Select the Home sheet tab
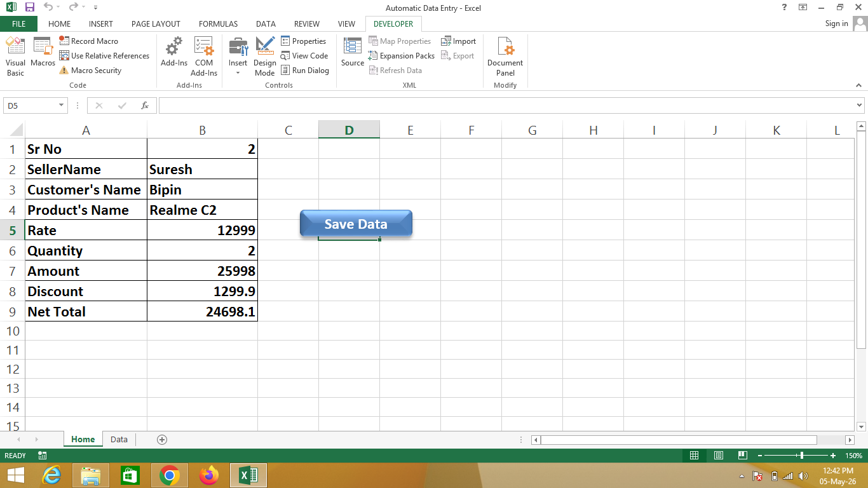The height and width of the screenshot is (488, 868). coord(83,439)
